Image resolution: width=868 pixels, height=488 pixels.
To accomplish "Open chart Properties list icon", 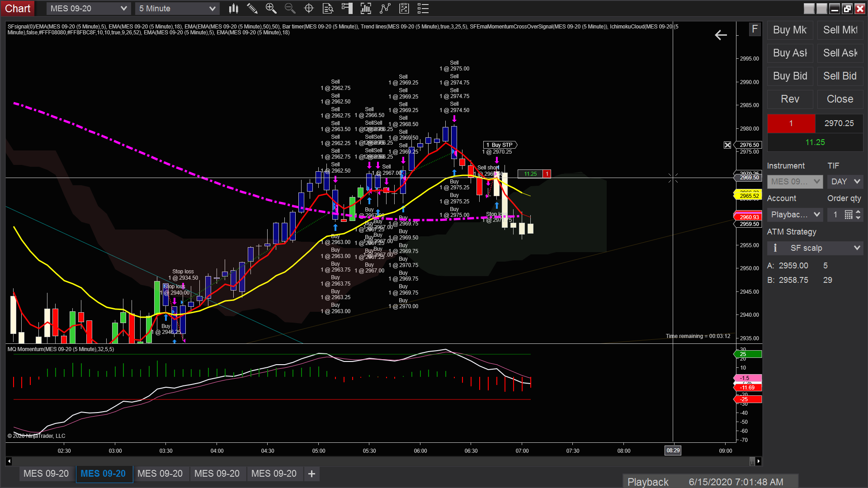I will (x=423, y=9).
